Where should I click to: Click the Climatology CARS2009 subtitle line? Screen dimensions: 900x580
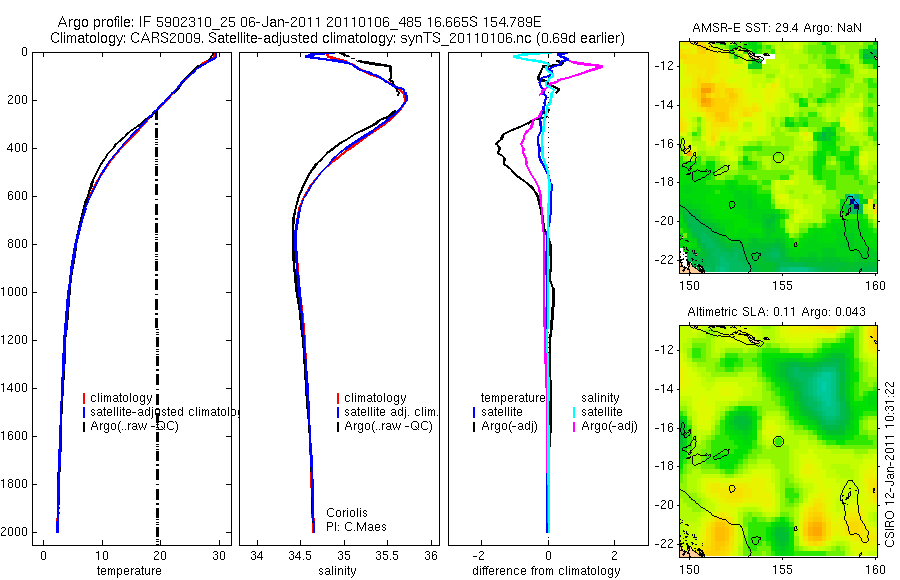point(338,38)
